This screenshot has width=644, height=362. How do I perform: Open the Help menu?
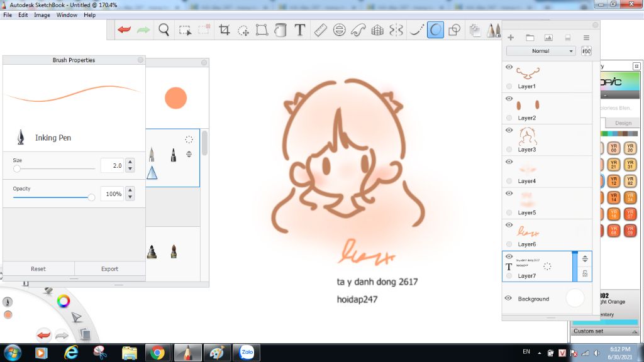point(89,15)
